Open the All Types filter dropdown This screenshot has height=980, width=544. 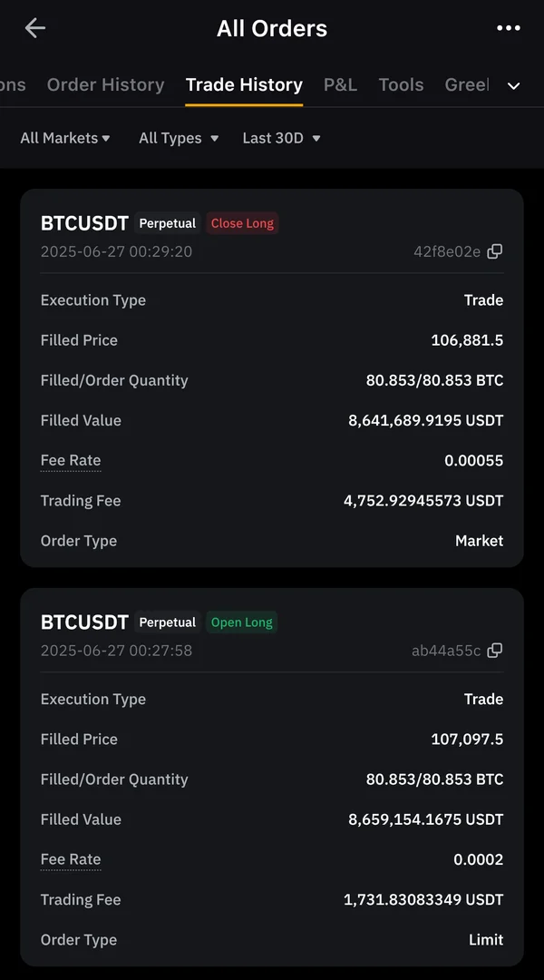coord(179,138)
